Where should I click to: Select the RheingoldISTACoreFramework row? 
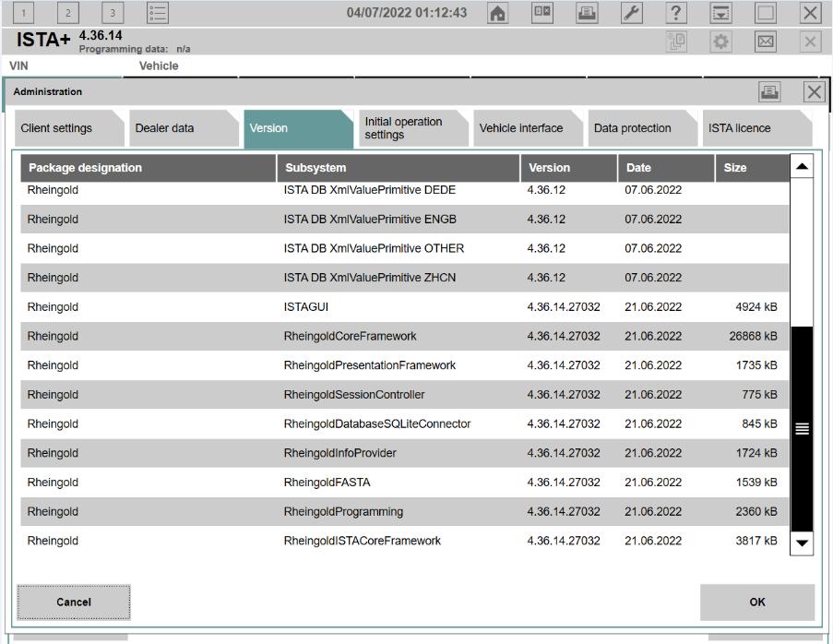click(405, 541)
